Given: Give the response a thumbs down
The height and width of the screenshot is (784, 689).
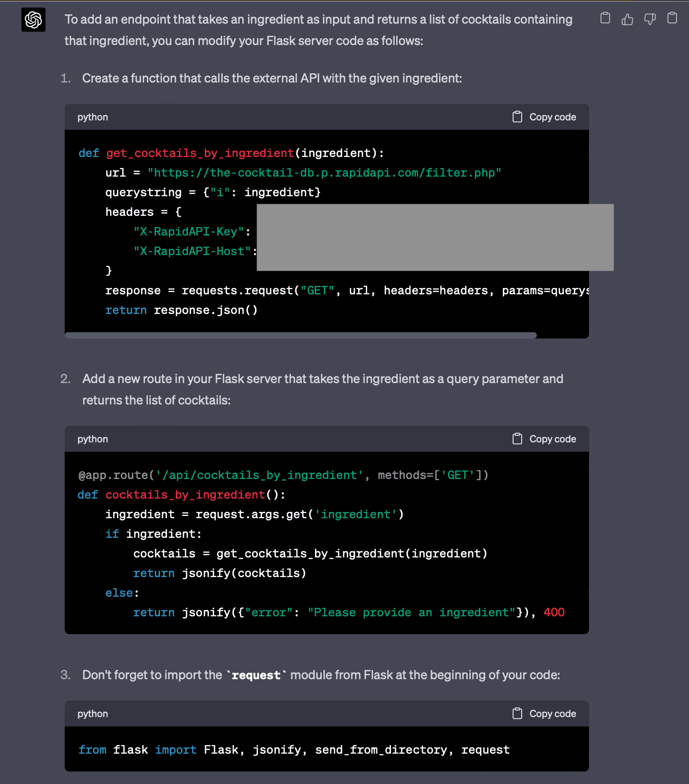Looking at the screenshot, I should click(x=650, y=19).
